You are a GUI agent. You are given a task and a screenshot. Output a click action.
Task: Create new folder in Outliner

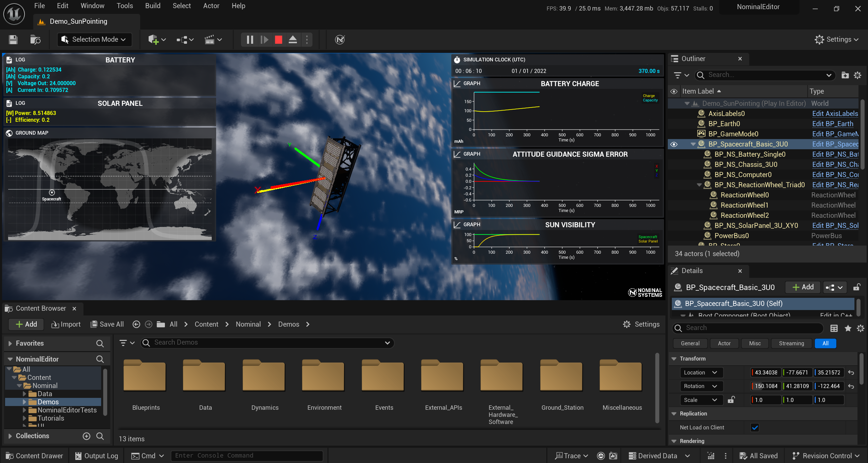[845, 75]
